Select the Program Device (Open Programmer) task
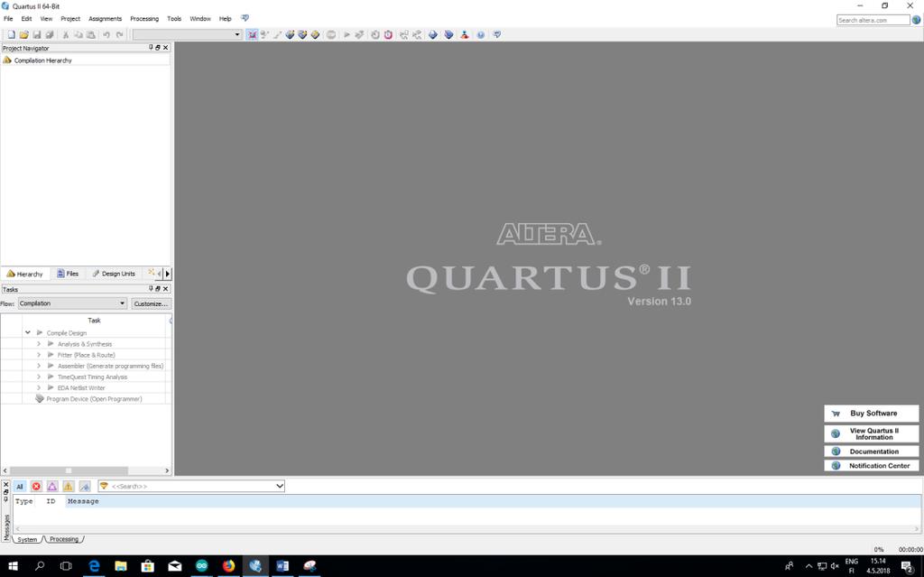This screenshot has width=924, height=577. [94, 399]
